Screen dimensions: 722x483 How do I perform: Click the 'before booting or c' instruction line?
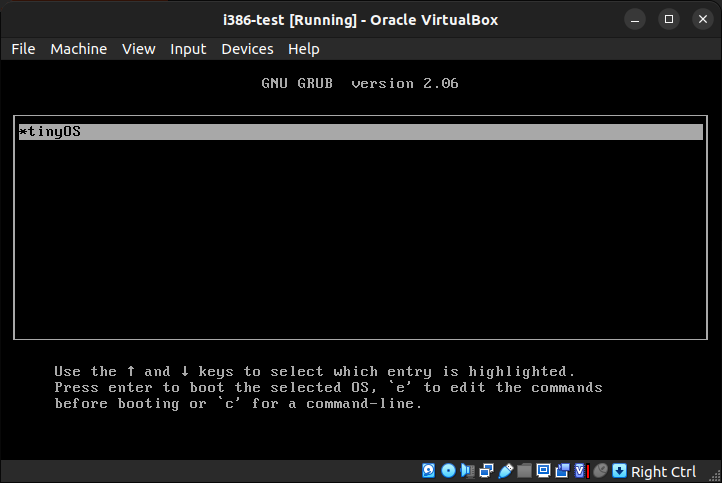tap(238, 404)
